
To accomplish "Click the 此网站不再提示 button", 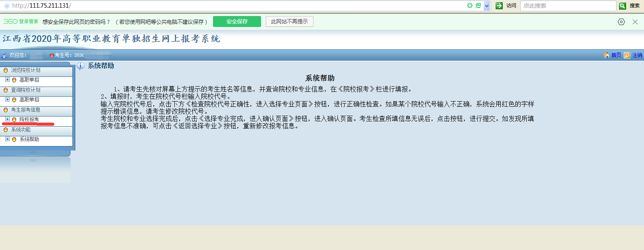I will point(289,21).
